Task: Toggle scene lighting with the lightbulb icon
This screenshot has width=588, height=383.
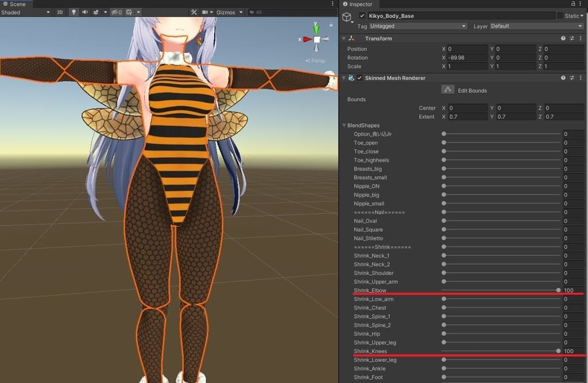Action: click(x=73, y=12)
